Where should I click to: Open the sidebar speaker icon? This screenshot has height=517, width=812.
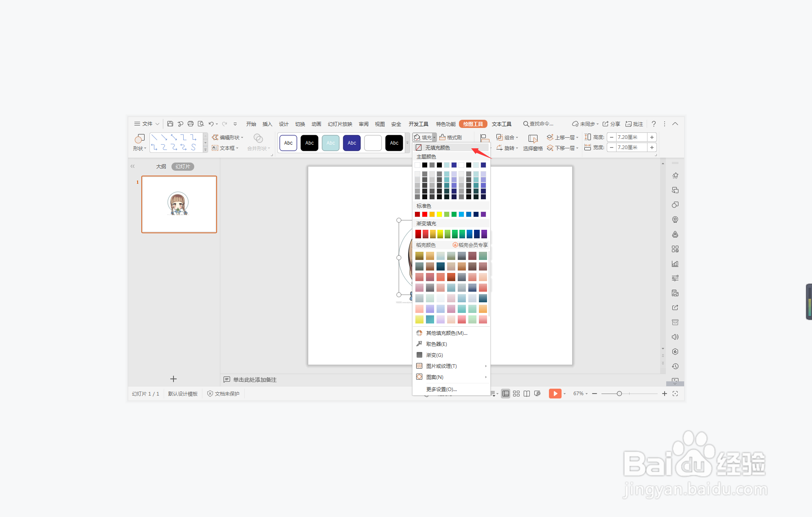[x=675, y=337]
